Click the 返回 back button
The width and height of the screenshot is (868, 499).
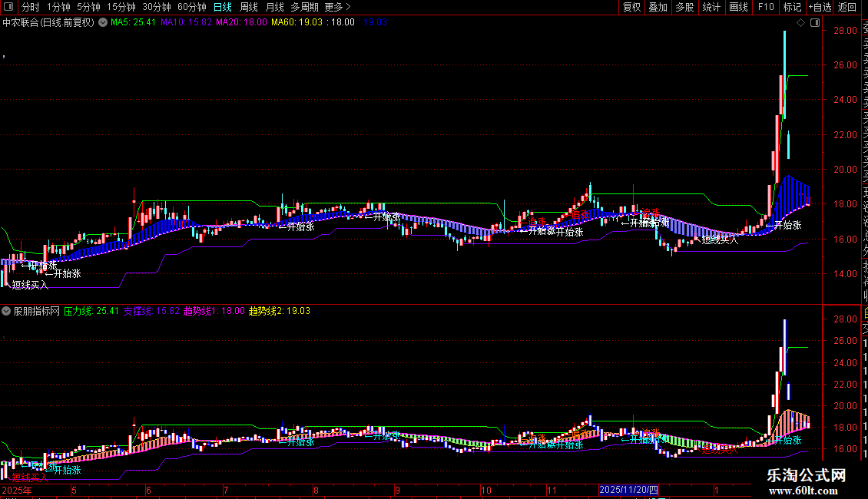pos(846,7)
